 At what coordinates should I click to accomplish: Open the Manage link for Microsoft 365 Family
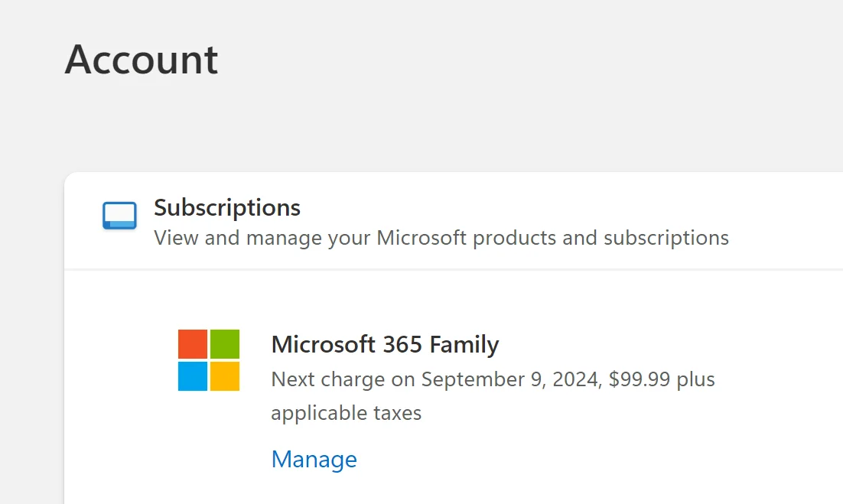pyautogui.click(x=314, y=460)
